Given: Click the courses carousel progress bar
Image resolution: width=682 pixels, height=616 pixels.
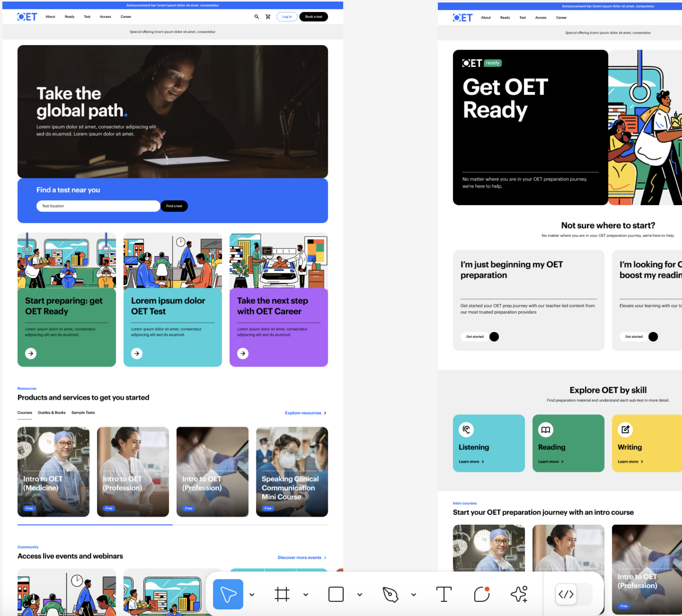Looking at the screenshot, I should [x=173, y=524].
